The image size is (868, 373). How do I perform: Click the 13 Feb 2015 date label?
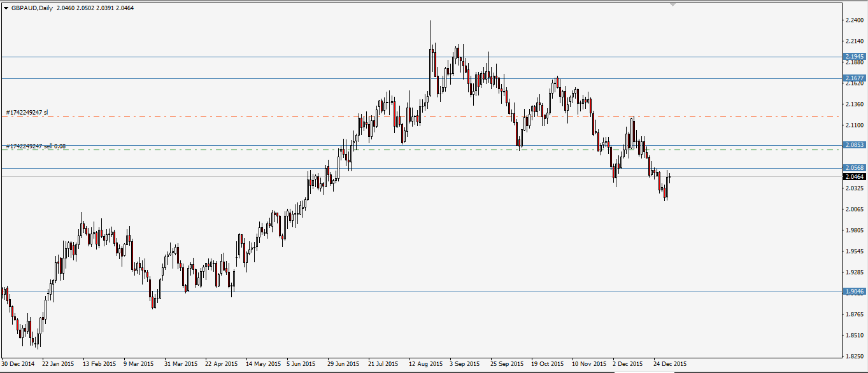coord(99,364)
